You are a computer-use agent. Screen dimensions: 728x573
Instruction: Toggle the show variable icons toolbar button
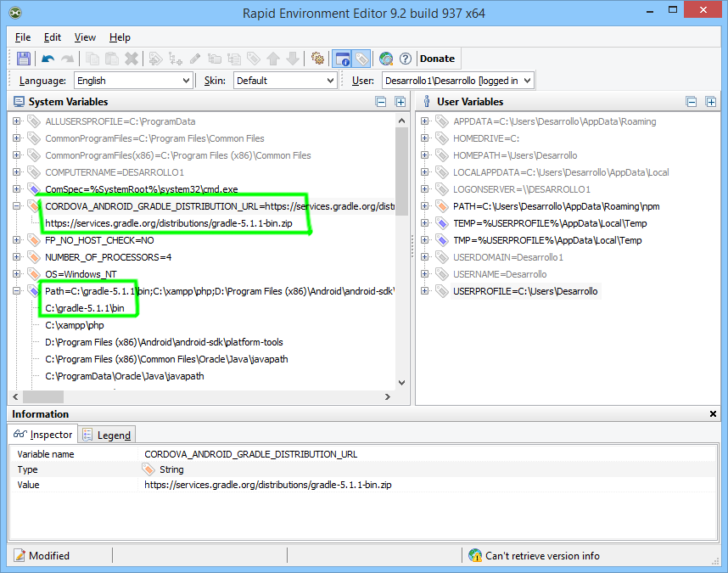[361, 59]
